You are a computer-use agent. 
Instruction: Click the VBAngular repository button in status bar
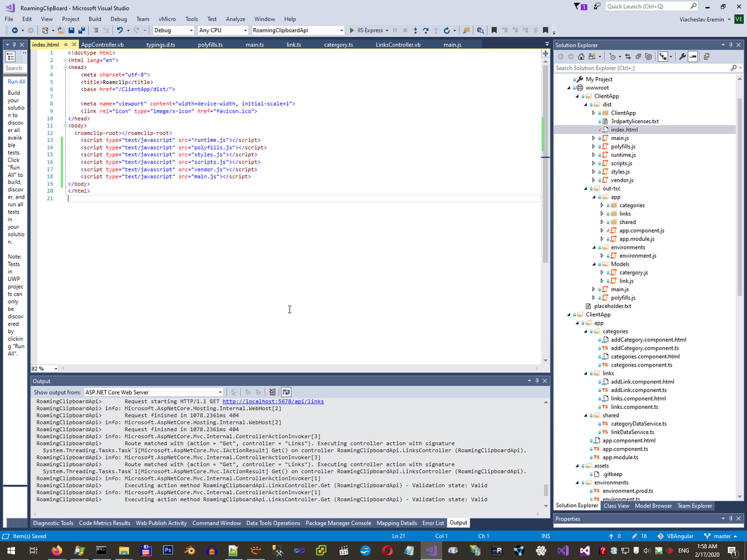pos(675,536)
